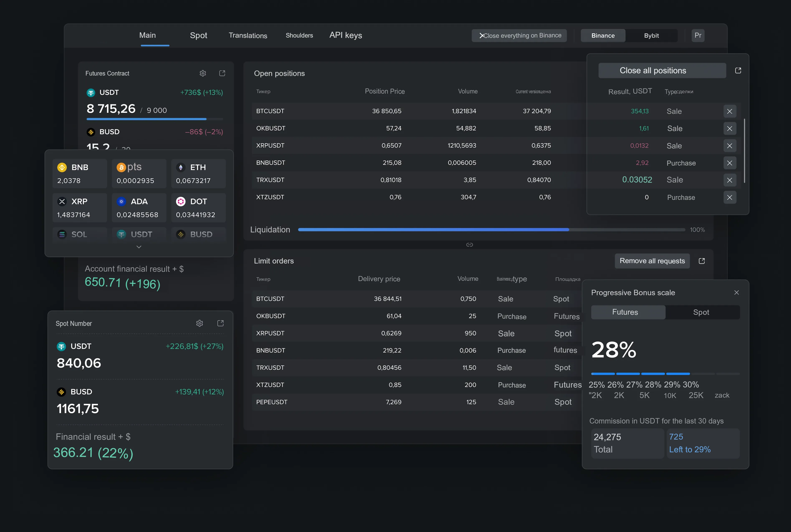Open the Pr profile dropdown
Viewport: 791px width, 532px height.
click(x=698, y=36)
